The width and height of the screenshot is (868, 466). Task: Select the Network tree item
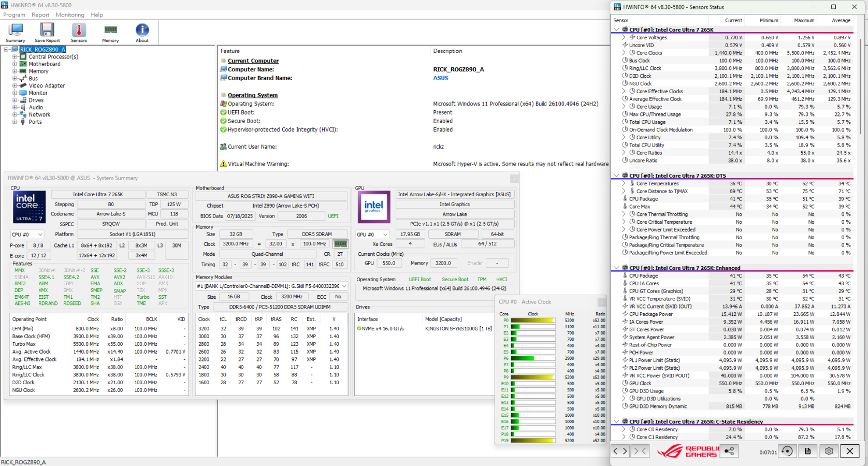pyautogui.click(x=39, y=115)
